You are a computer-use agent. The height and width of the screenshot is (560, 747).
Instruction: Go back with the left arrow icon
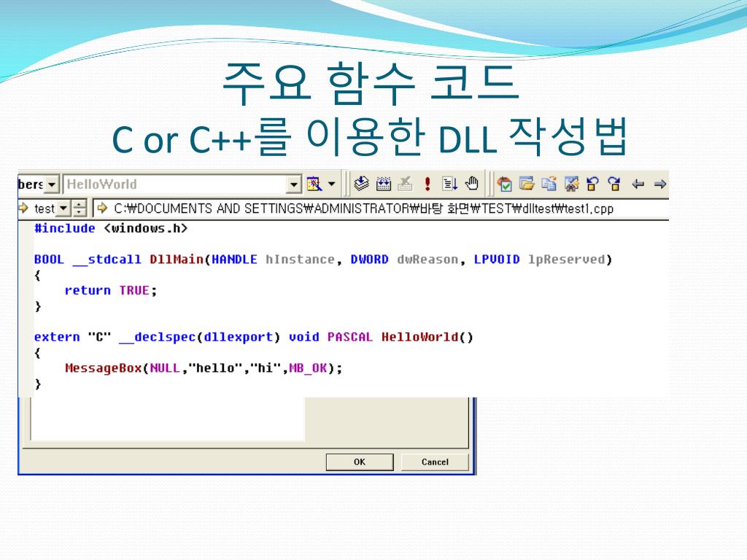[x=638, y=184]
